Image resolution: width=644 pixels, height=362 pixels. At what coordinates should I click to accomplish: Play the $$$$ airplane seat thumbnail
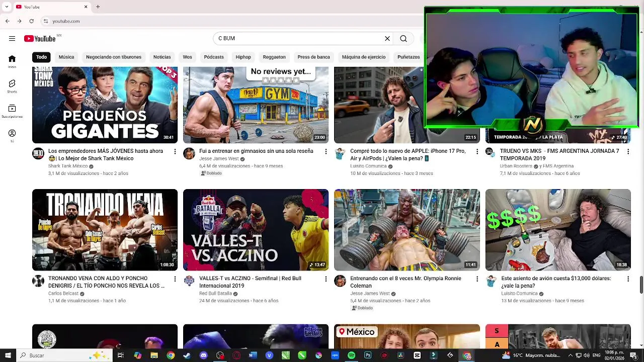pyautogui.click(x=558, y=230)
